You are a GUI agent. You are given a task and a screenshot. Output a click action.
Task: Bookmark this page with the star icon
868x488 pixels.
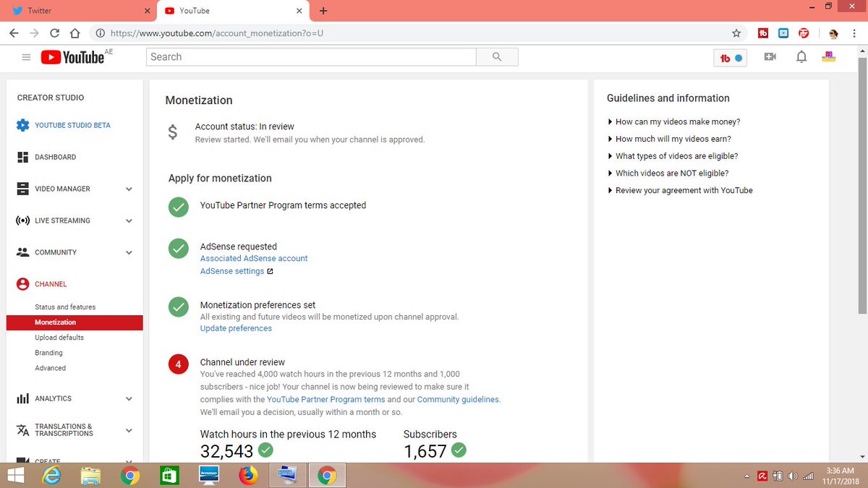coord(736,33)
